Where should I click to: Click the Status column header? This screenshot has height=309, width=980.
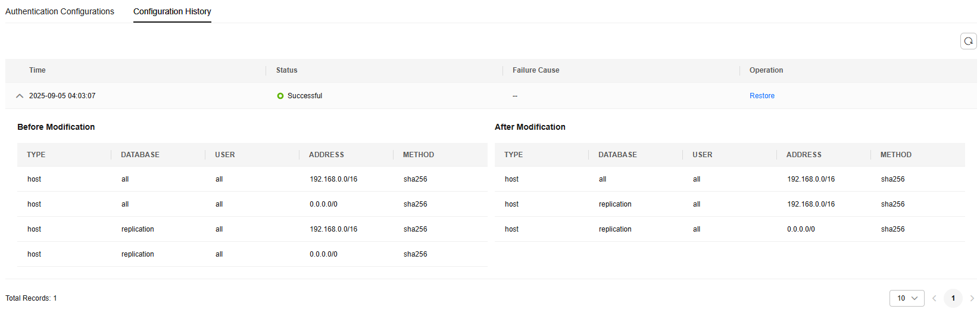286,70
